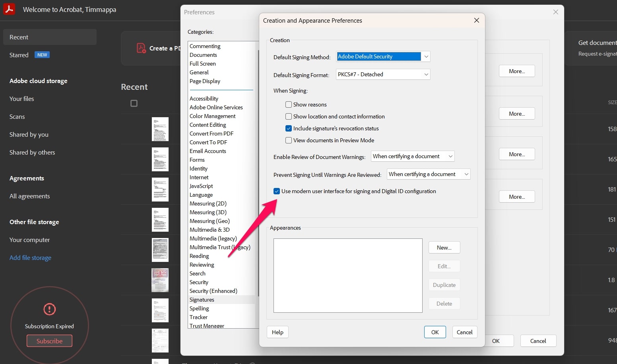Click the Create a PDF icon
Viewport: 617px width, 364px height.
click(x=141, y=48)
